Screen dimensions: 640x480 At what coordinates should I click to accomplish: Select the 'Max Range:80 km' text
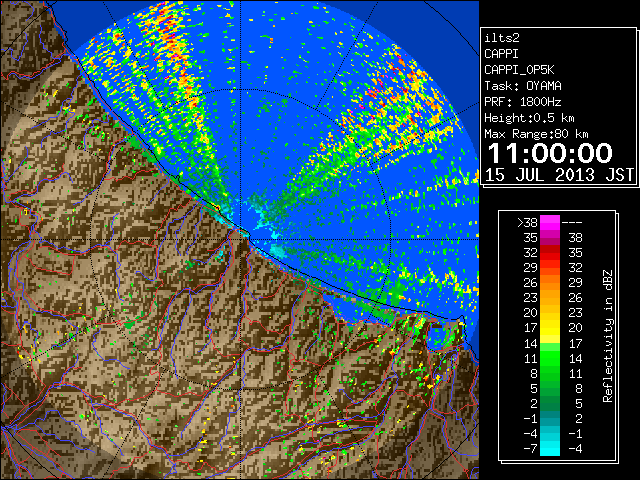tap(536, 134)
